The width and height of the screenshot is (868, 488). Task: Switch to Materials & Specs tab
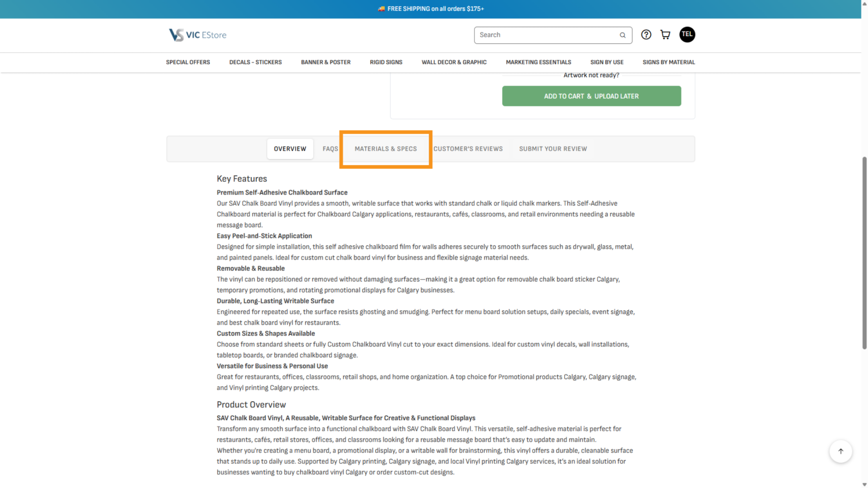pyautogui.click(x=385, y=149)
